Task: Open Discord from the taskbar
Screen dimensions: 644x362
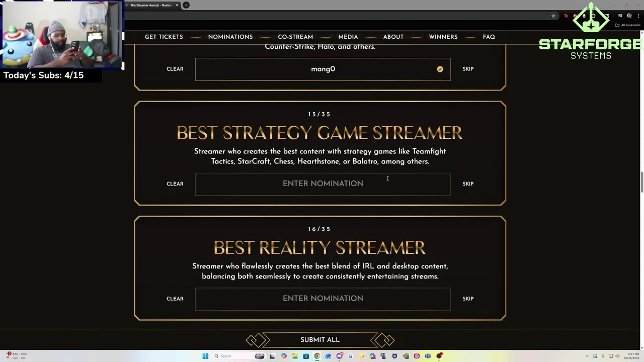Action: pyautogui.click(x=340, y=356)
